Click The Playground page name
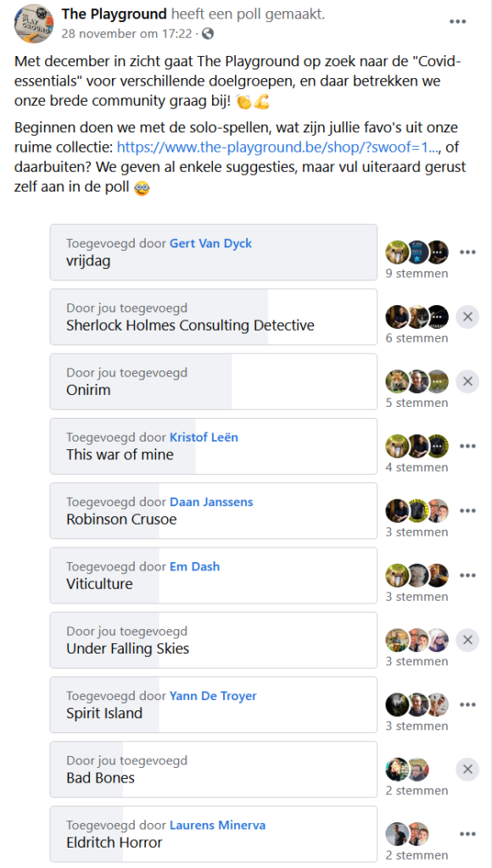Screen dimensions: 492x868 point(115,14)
